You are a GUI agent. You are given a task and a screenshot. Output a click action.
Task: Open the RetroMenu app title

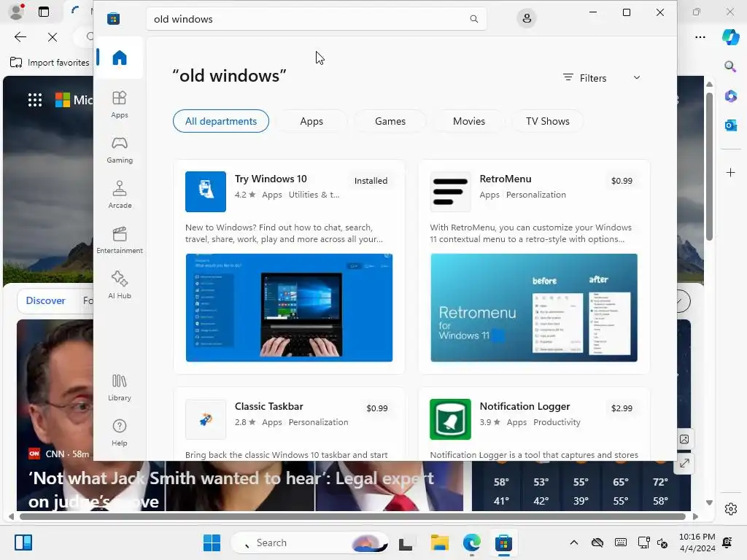tap(506, 179)
